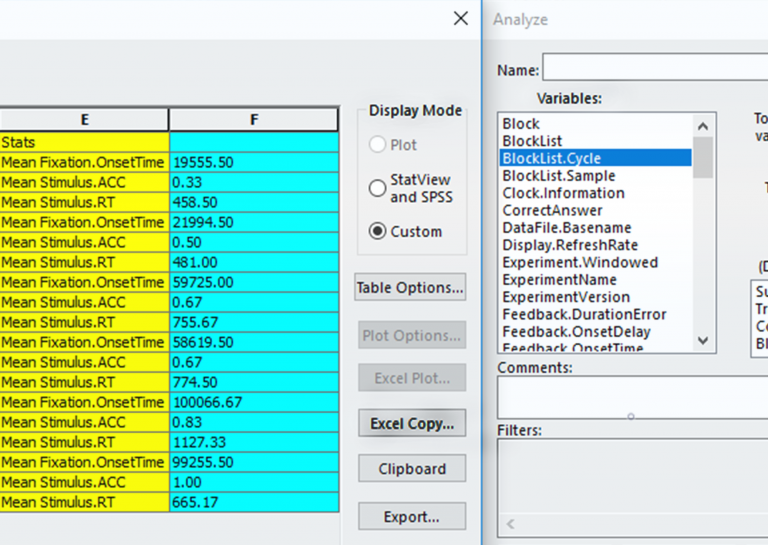
Task: Select Feedback.OnsetDelay variable
Action: click(x=596, y=332)
